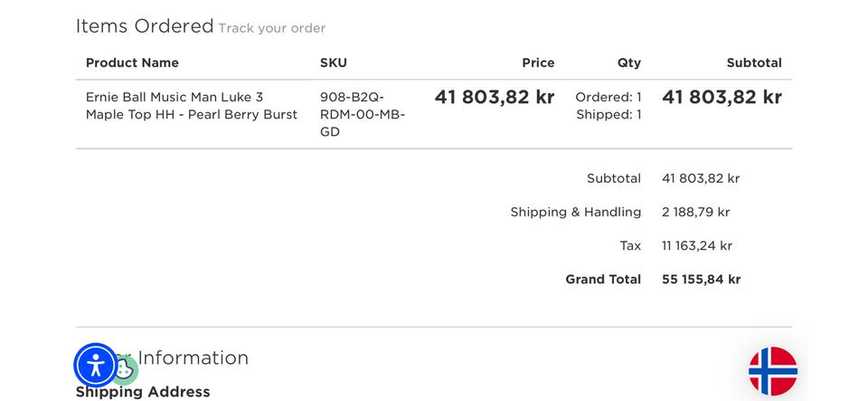The width and height of the screenshot is (868, 401).
Task: Click the shipping amount 2 188,79 kr
Action: pos(695,212)
